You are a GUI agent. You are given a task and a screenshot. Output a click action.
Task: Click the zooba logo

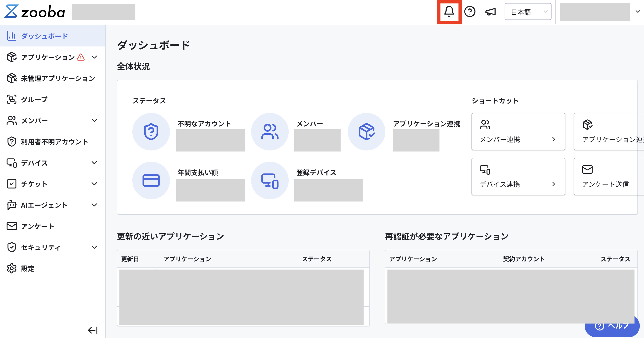click(x=35, y=12)
